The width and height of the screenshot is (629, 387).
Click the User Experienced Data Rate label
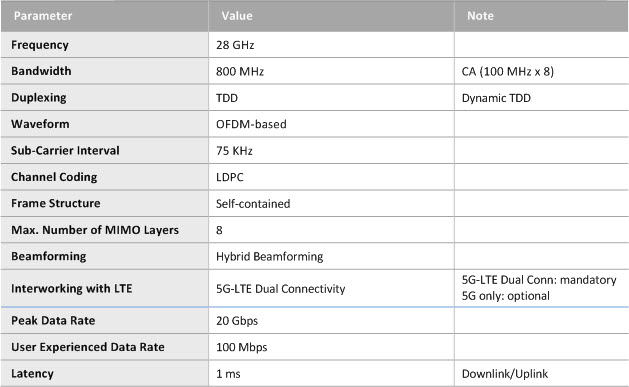87,347
